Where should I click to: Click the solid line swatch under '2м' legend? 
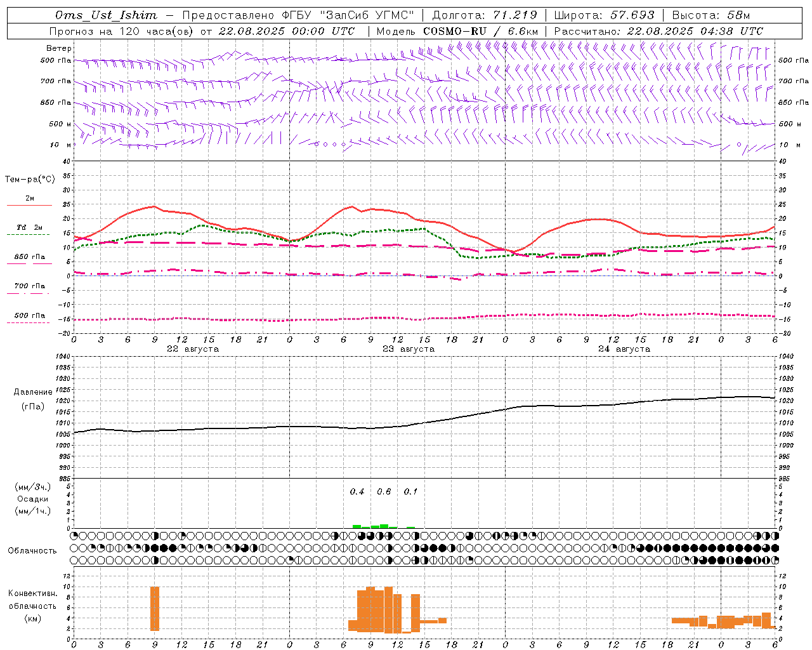click(29, 206)
